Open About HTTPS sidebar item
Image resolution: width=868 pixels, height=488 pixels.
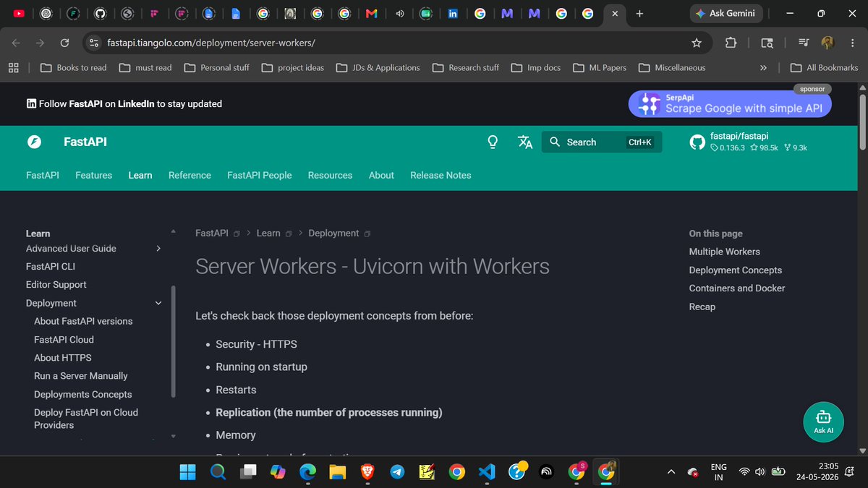(x=63, y=358)
